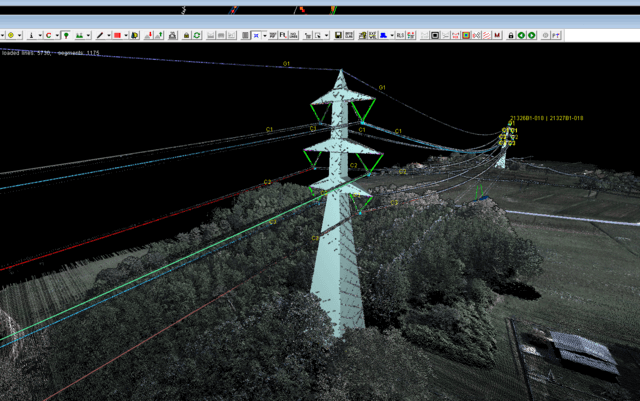The width and height of the screenshot is (640, 401).
Task: Expand dropdown beside the tower structure icon
Action: point(40,36)
